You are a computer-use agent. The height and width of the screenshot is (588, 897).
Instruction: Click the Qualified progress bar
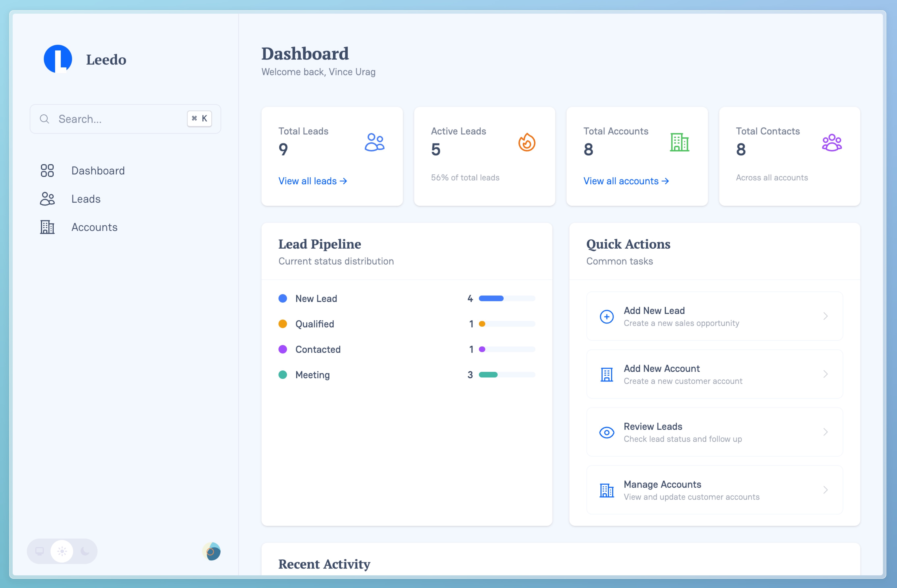coord(507,324)
